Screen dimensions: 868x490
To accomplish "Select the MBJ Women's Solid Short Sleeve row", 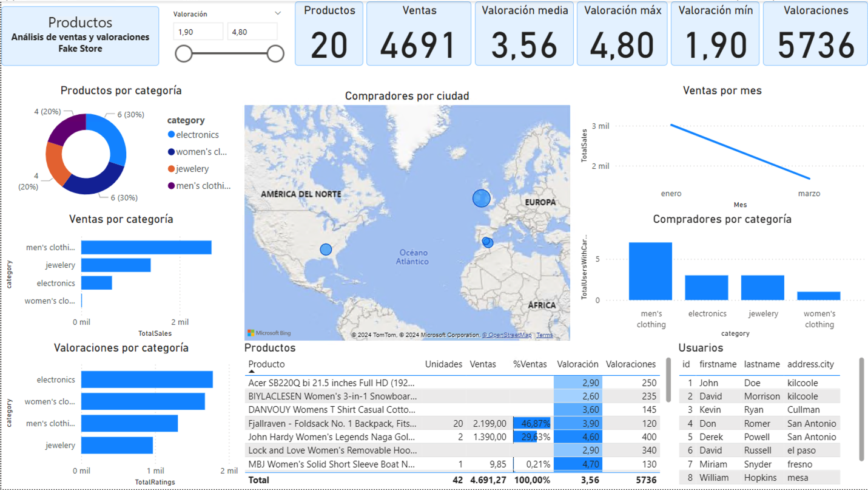I will (453, 464).
